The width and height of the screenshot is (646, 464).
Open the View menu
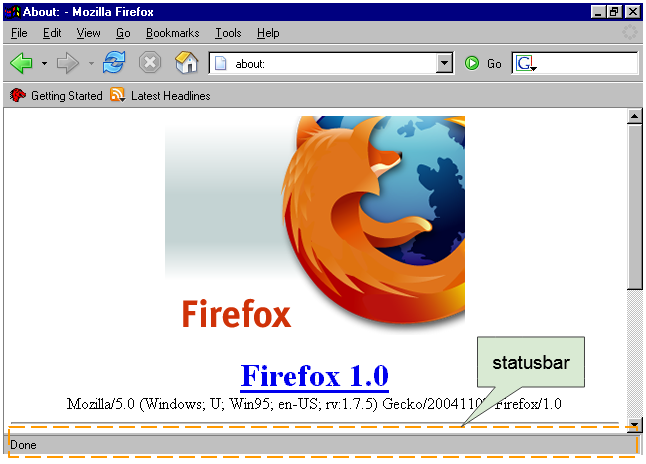[88, 33]
